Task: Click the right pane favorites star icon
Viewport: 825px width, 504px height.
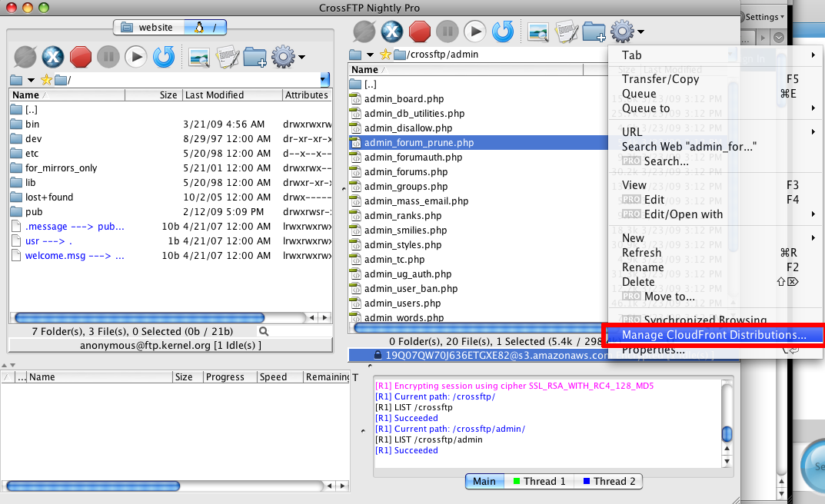Action: tap(386, 54)
